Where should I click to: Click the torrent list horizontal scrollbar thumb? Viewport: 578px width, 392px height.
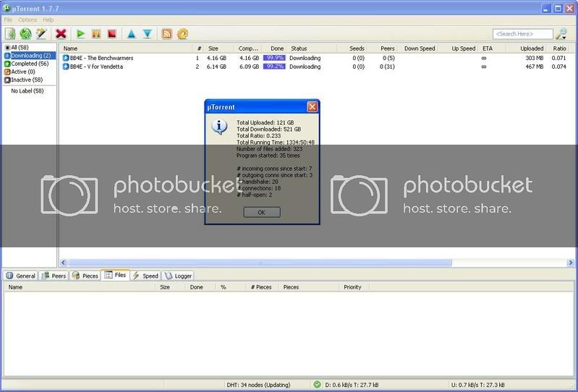tap(260, 263)
